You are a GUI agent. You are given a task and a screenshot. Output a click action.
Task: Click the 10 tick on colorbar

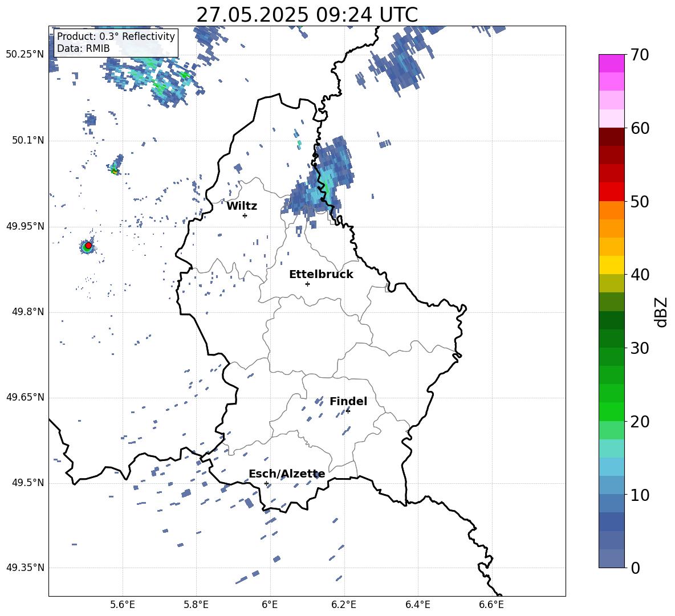640,495
